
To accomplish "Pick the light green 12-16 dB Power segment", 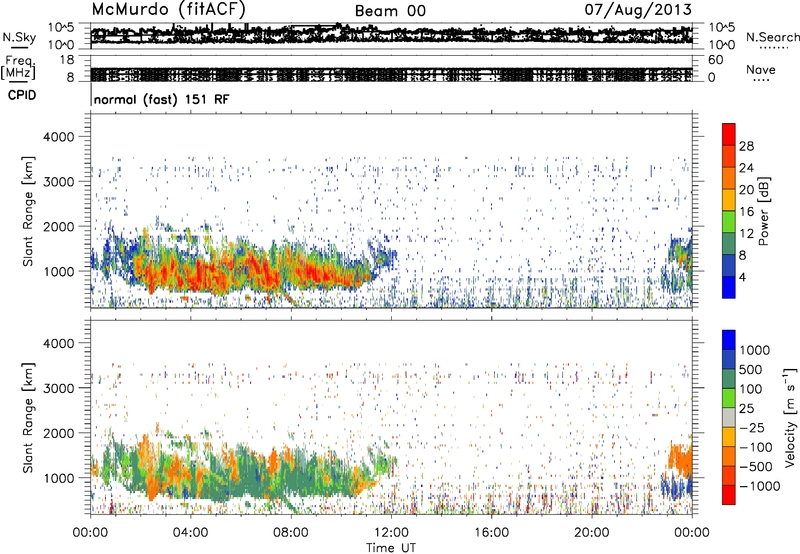I will point(729,222).
